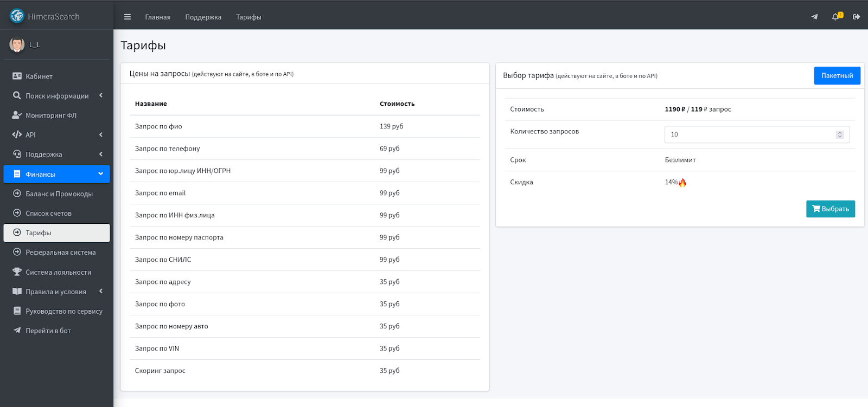The height and width of the screenshot is (407, 868).
Task: Open Поддержка in top navigation
Action: [x=203, y=17]
